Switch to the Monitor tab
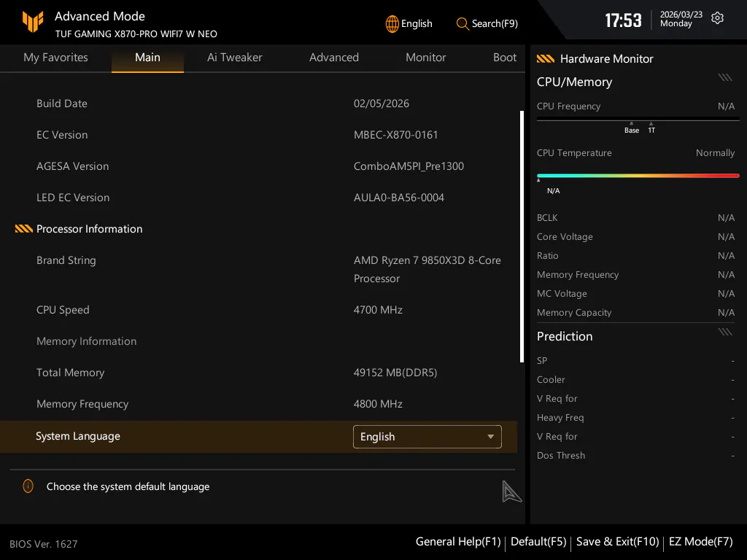 tap(426, 58)
